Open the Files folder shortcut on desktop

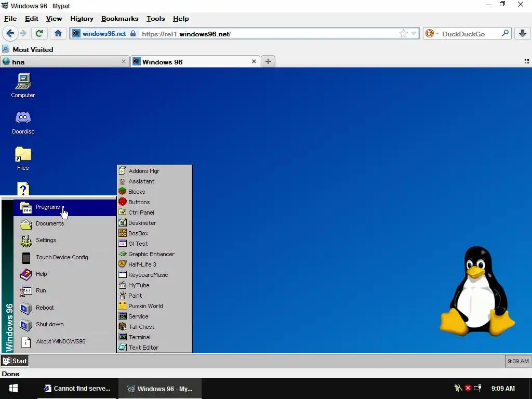click(x=23, y=158)
